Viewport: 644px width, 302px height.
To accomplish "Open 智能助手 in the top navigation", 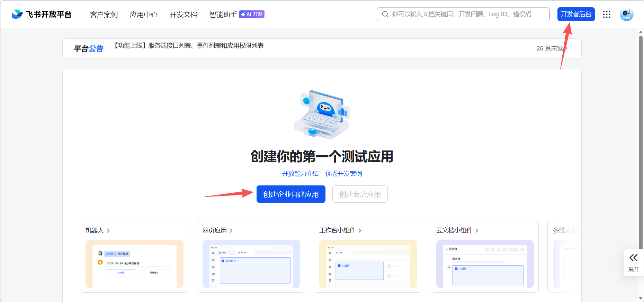I will 223,15.
